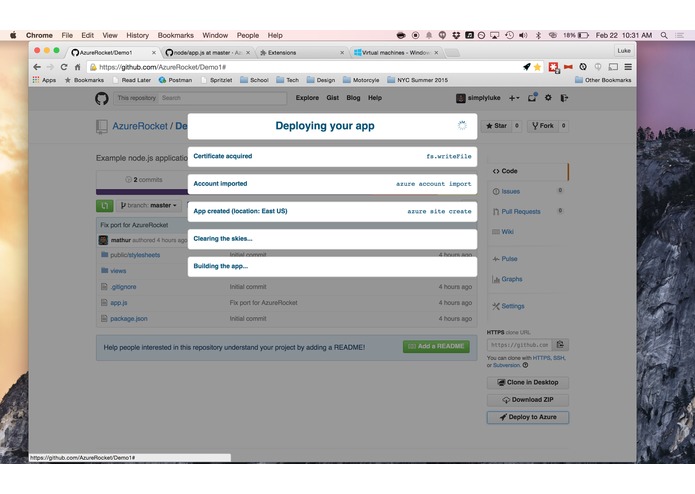Viewport: 695px width, 494px height.
Task: Click the AzureRocket owner link
Action: pyautogui.click(x=140, y=126)
